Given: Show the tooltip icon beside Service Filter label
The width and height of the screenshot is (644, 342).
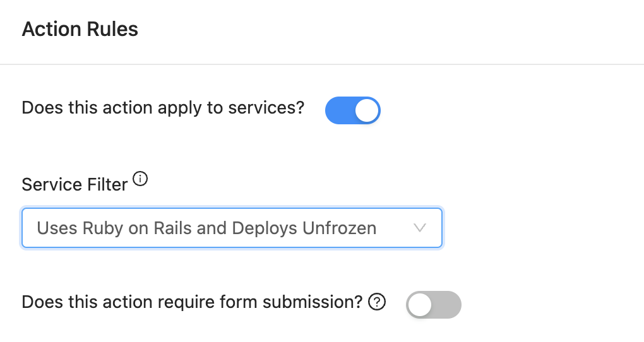Looking at the screenshot, I should 140,179.
